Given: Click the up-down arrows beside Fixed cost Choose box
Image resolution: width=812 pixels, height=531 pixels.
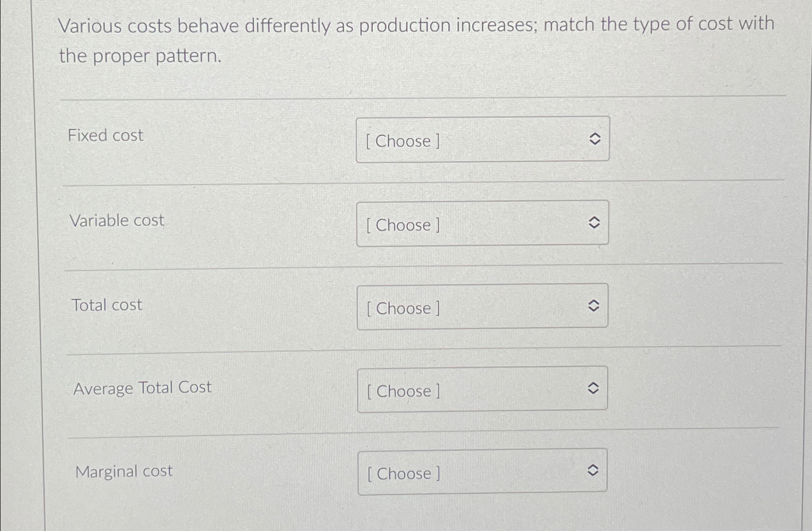Looking at the screenshot, I should pyautogui.click(x=595, y=139).
